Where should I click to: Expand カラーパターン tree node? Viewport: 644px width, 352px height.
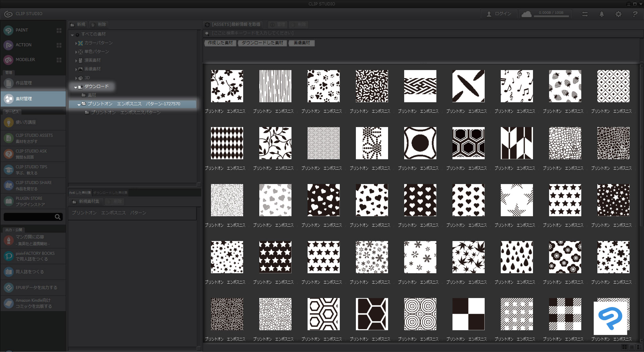click(76, 43)
